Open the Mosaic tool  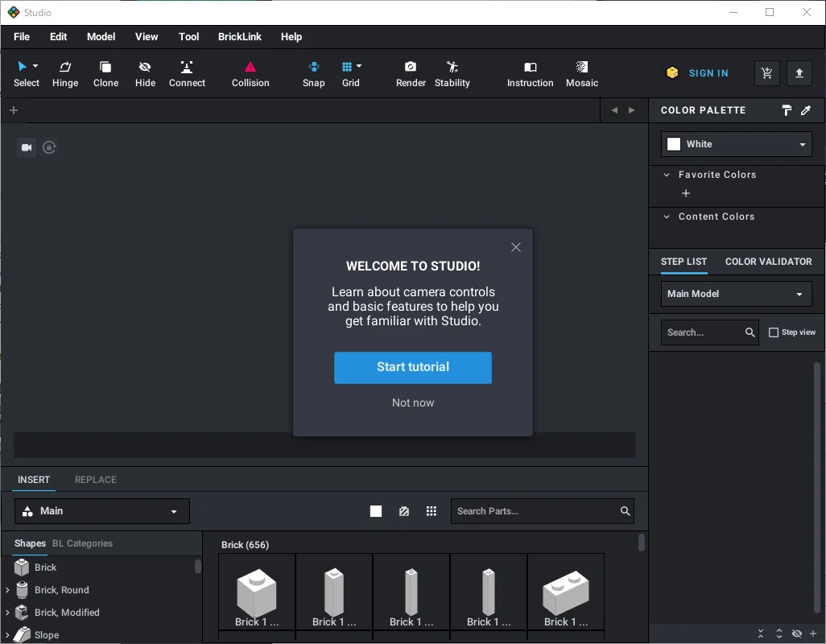point(581,74)
